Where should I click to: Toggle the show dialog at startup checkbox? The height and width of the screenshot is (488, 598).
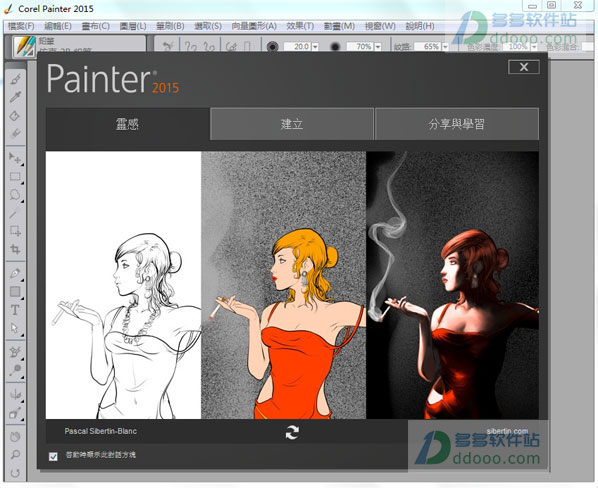[53, 456]
